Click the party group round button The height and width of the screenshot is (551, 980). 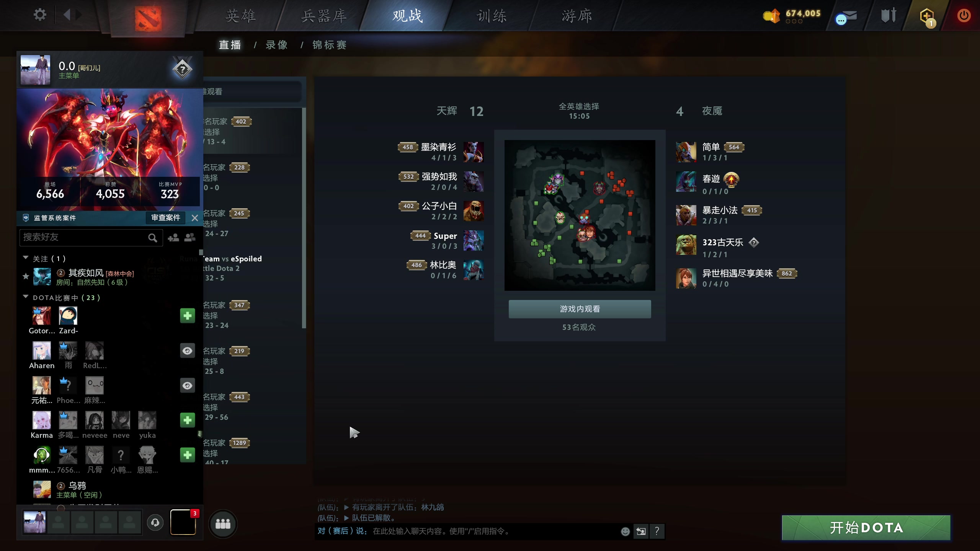(x=223, y=524)
